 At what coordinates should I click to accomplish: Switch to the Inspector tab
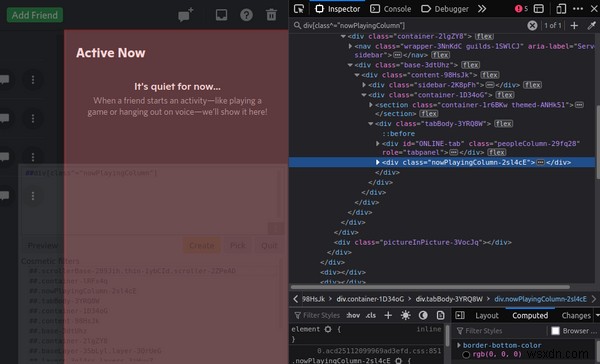coord(338,9)
